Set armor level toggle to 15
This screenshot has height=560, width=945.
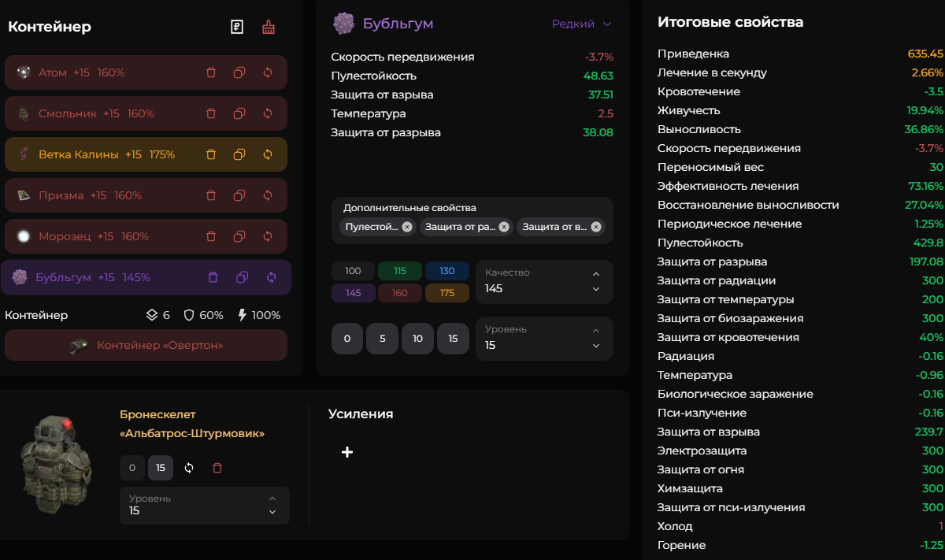click(161, 468)
